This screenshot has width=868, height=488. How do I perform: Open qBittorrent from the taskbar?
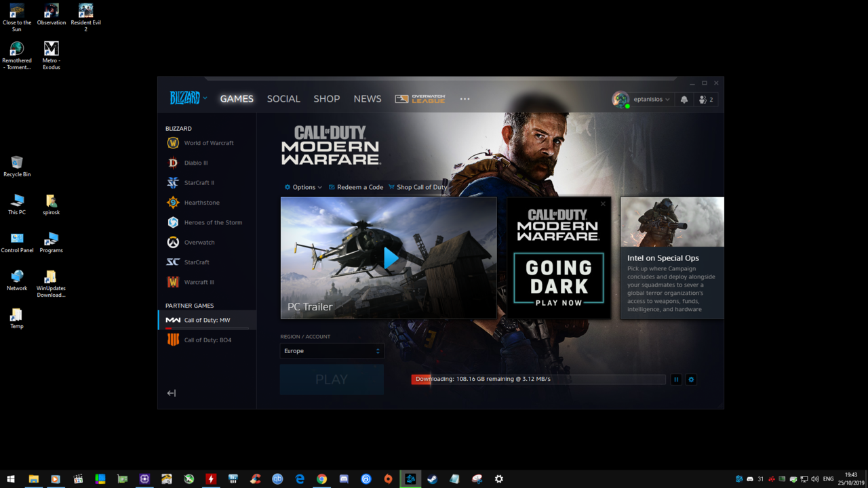[x=277, y=479]
